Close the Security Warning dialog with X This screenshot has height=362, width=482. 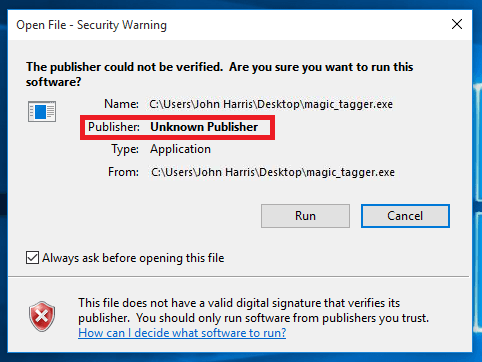click(457, 24)
